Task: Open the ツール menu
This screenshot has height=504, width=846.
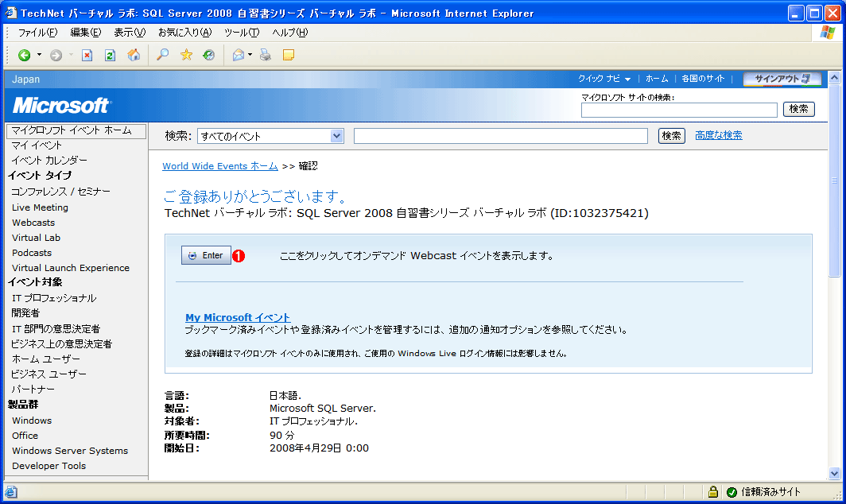Action: point(242,33)
